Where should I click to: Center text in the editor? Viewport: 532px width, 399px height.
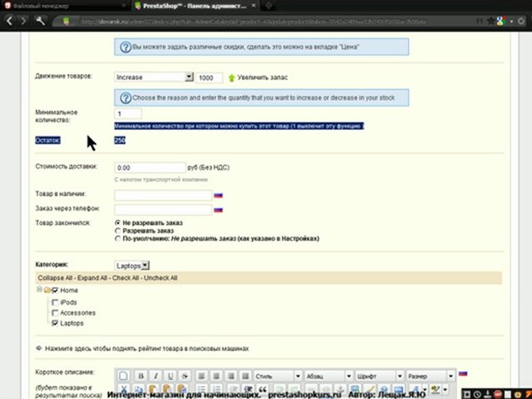[x=216, y=376]
